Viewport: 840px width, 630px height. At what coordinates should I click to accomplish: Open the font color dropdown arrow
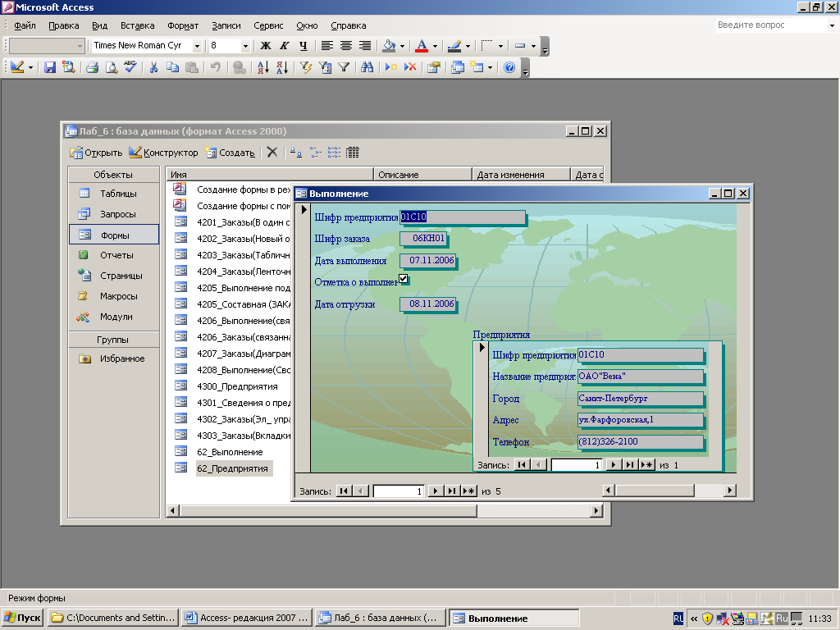click(435, 46)
